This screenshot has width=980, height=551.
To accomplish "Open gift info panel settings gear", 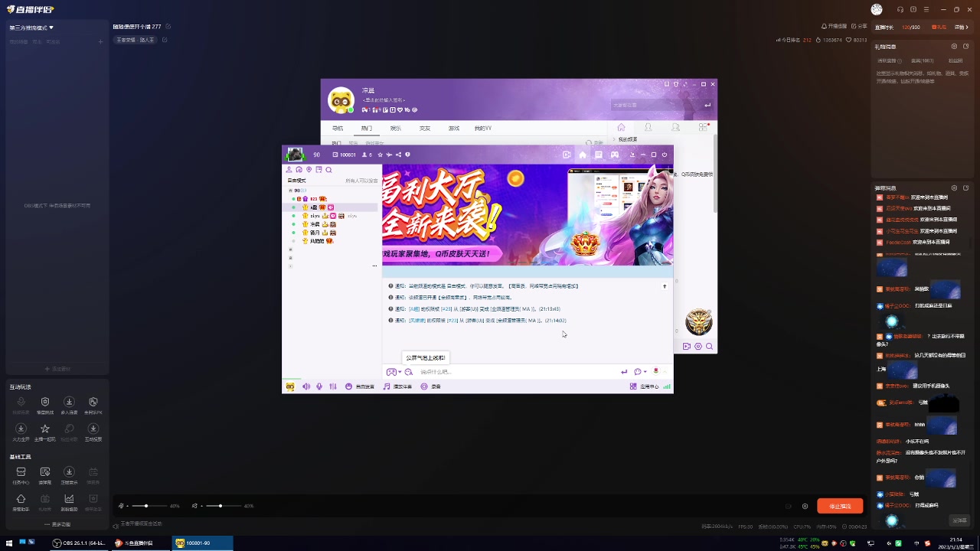I will (x=954, y=47).
